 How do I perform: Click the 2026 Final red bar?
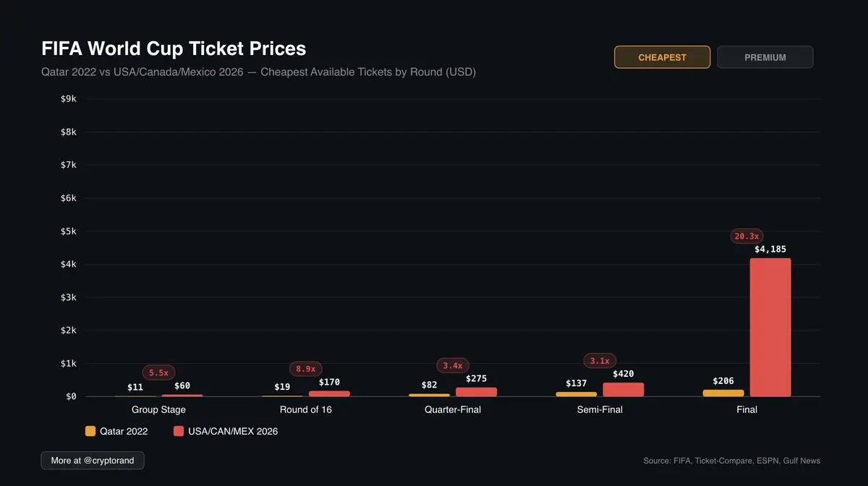pos(770,327)
